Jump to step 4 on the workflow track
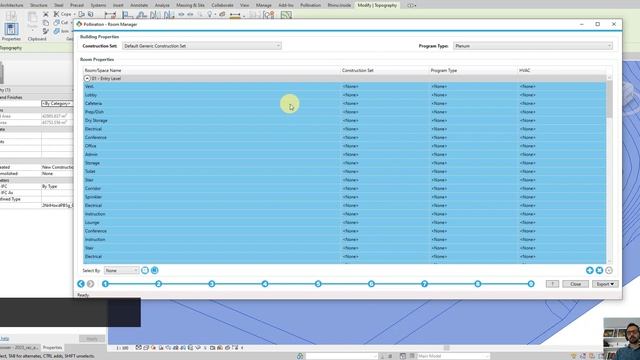Viewport: 640px width, 360px height. [265, 284]
